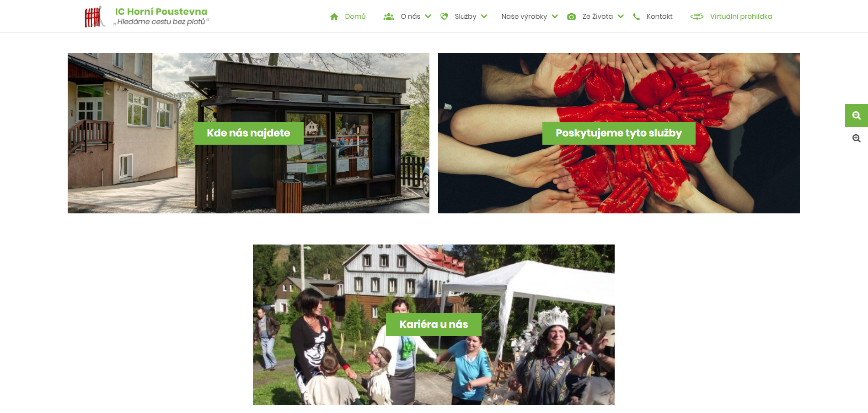Click the camera icon beside Ze Života

tap(571, 16)
